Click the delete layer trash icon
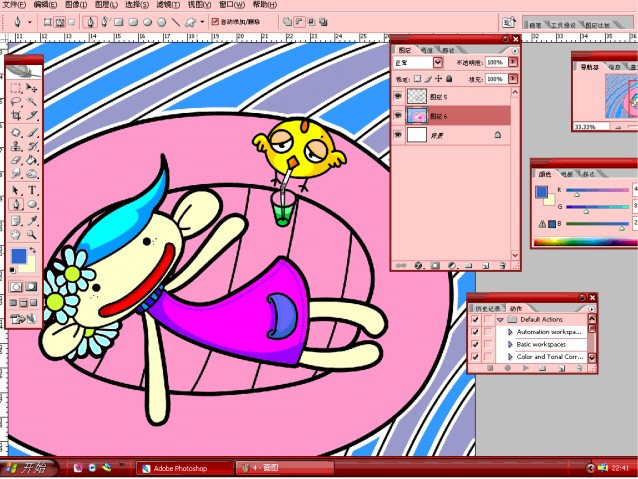The image size is (638, 479). click(502, 266)
